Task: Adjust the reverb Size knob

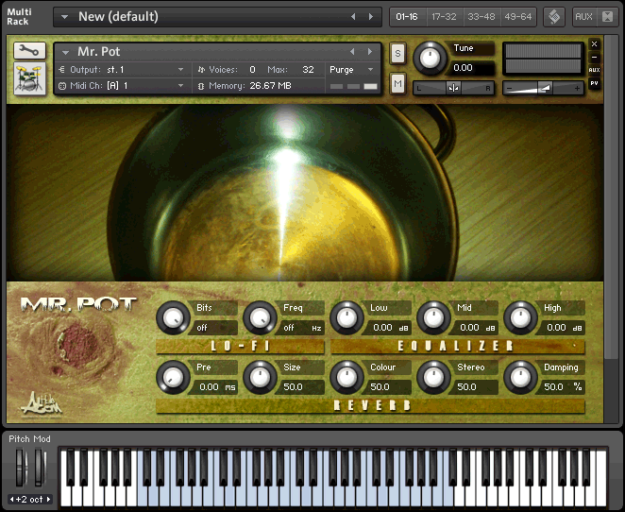Action: [259, 377]
